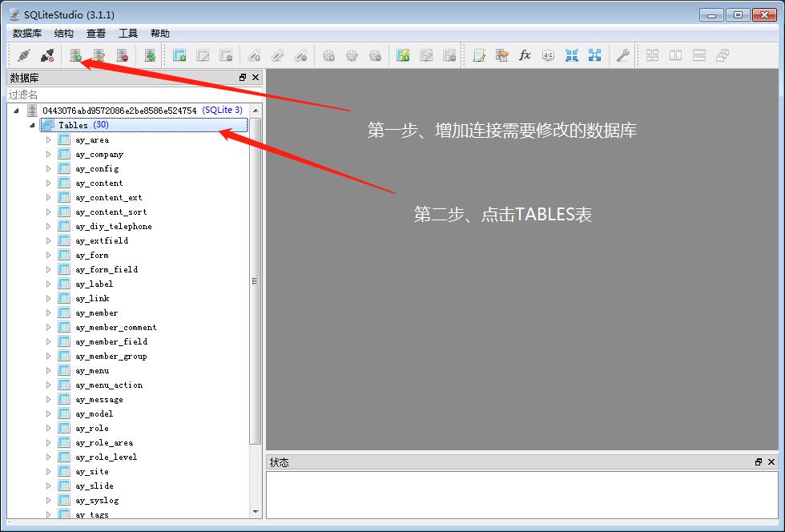The width and height of the screenshot is (785, 532).
Task: Edit table toolbar icon
Action: [x=203, y=55]
